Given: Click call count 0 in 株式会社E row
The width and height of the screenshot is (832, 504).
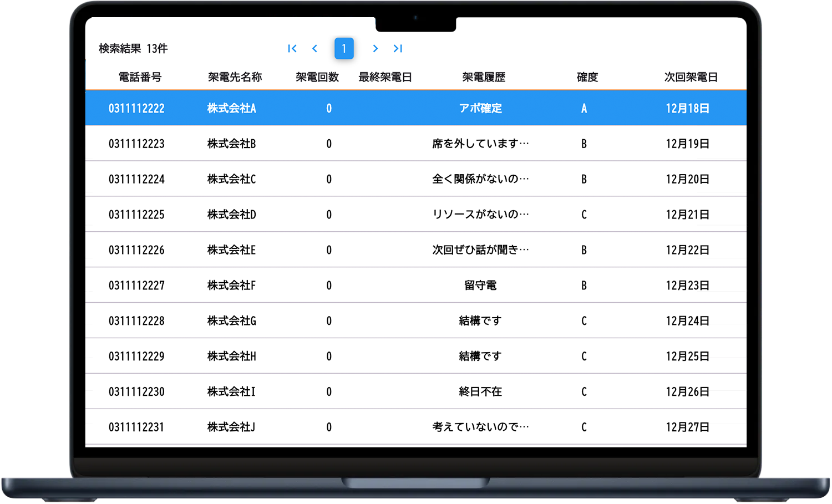Looking at the screenshot, I should coord(329,251).
